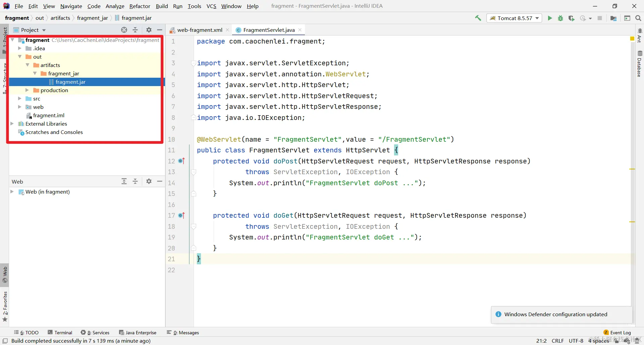Expand the src folder arrow

click(x=20, y=98)
